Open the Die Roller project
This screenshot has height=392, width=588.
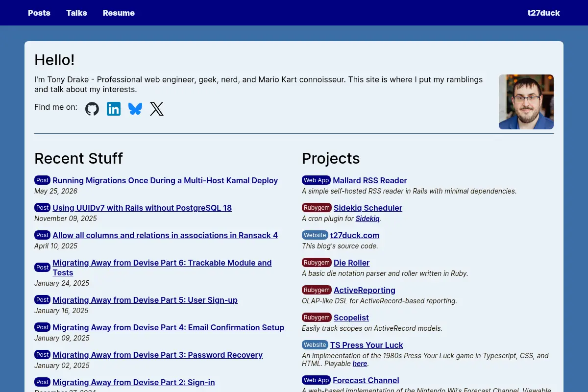(352, 263)
